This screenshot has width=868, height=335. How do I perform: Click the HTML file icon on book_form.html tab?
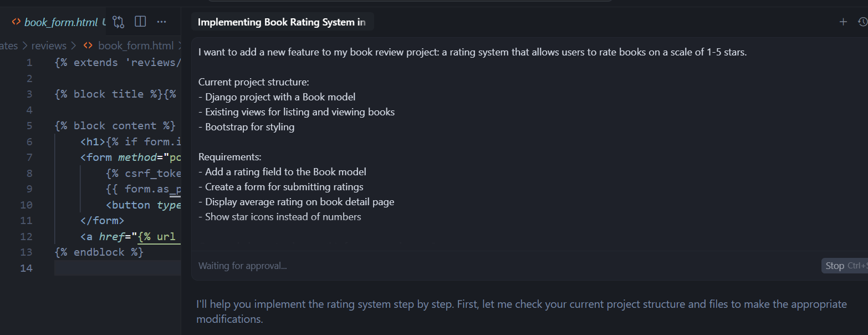pos(17,22)
